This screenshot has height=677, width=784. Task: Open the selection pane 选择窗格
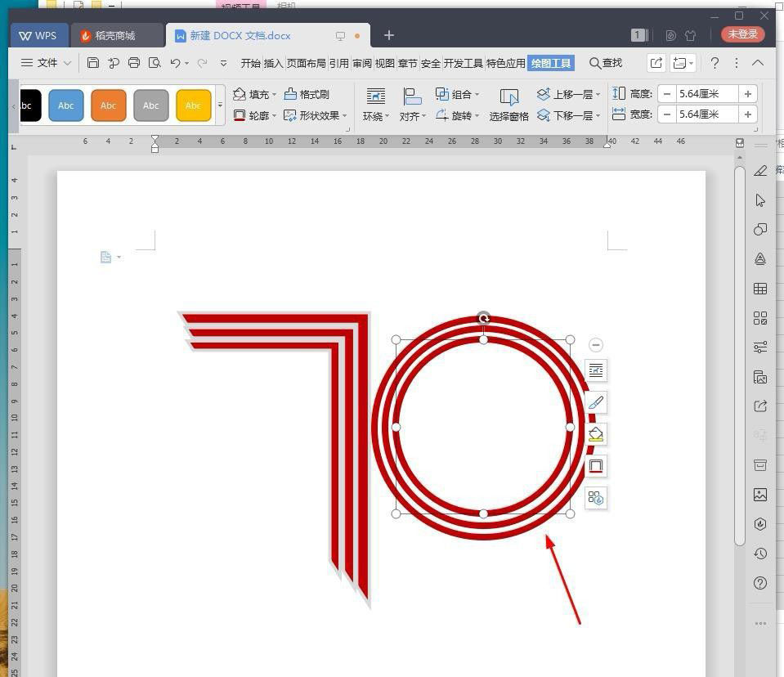(x=508, y=104)
